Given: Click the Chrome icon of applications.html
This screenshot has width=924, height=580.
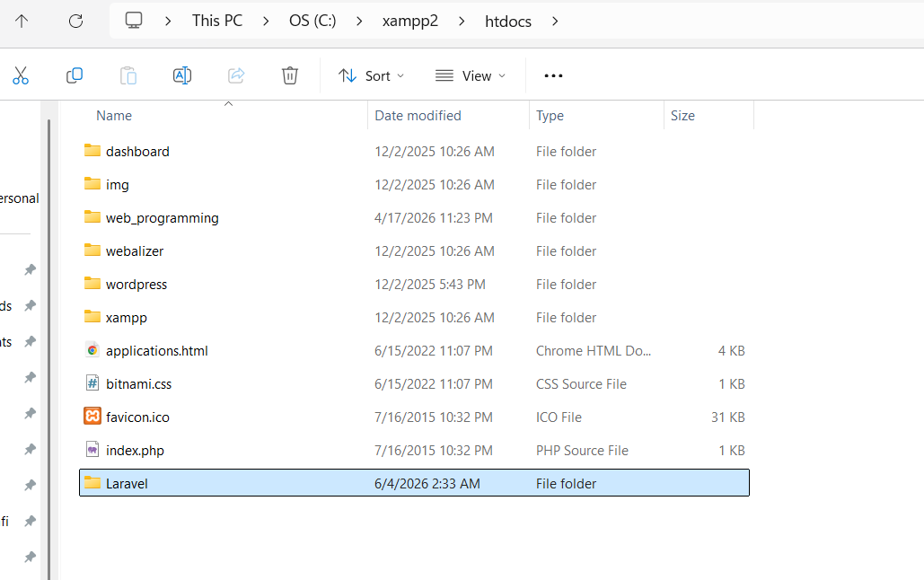Looking at the screenshot, I should (92, 350).
